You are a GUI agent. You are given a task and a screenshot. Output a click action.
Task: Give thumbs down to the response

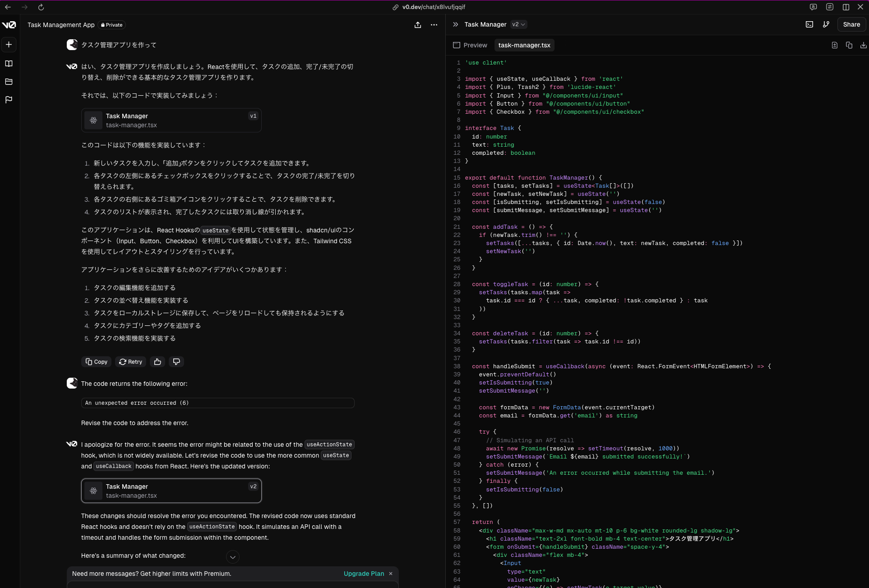pyautogui.click(x=176, y=361)
